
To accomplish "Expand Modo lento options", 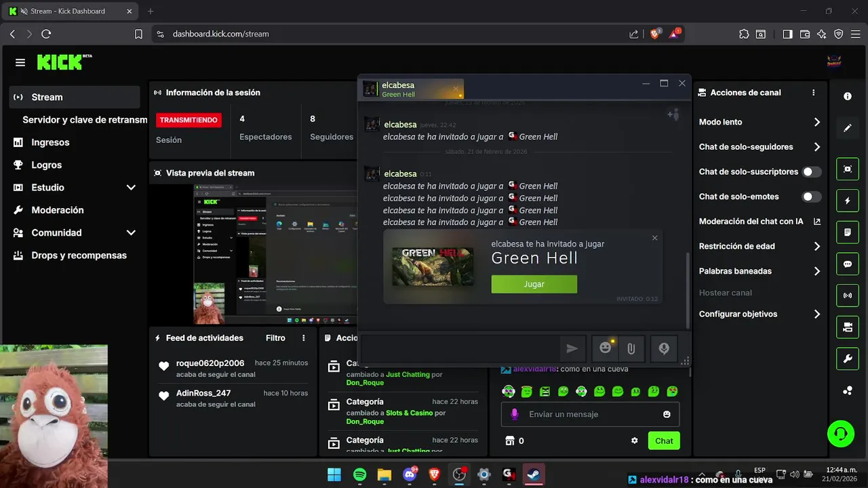I will (816, 122).
